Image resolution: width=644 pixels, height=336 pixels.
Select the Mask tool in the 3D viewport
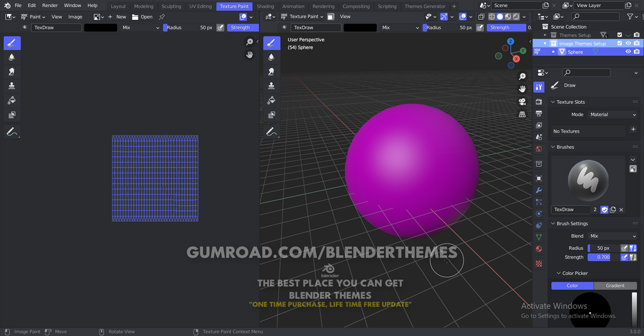tap(272, 115)
